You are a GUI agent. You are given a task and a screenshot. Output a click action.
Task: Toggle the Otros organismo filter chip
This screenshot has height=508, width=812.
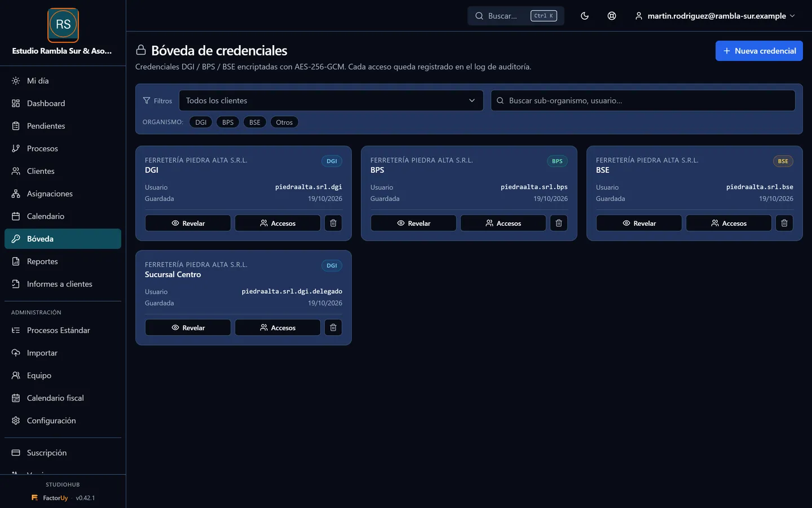(x=284, y=122)
